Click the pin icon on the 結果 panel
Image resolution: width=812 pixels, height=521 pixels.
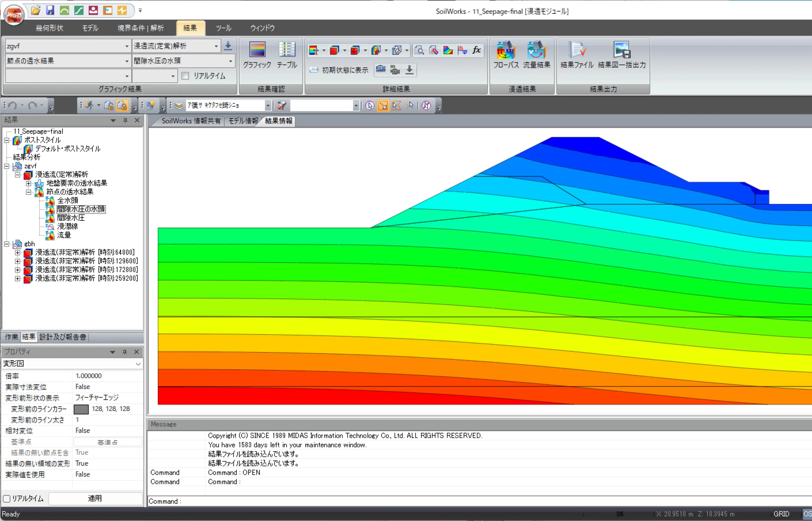click(125, 120)
